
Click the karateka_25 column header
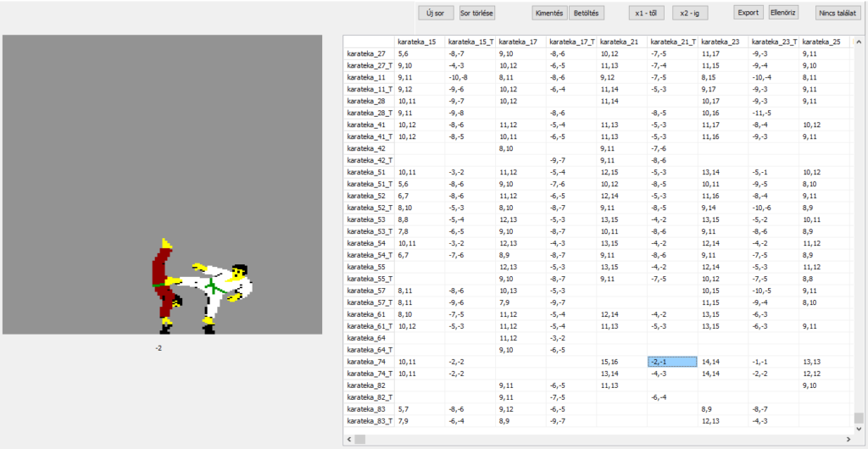824,42
